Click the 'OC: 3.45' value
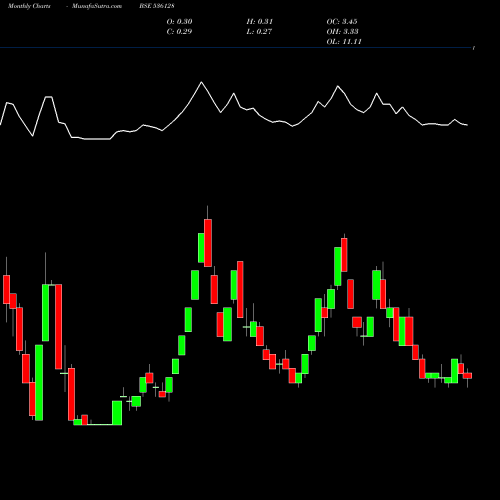 pyautogui.click(x=342, y=22)
